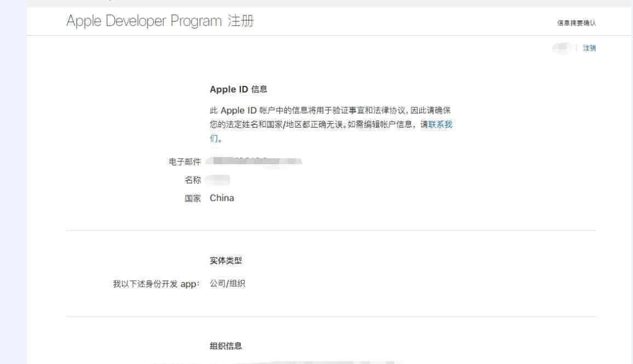This screenshot has width=633, height=364.
Task: Click the 国家 field label
Action: (193, 199)
